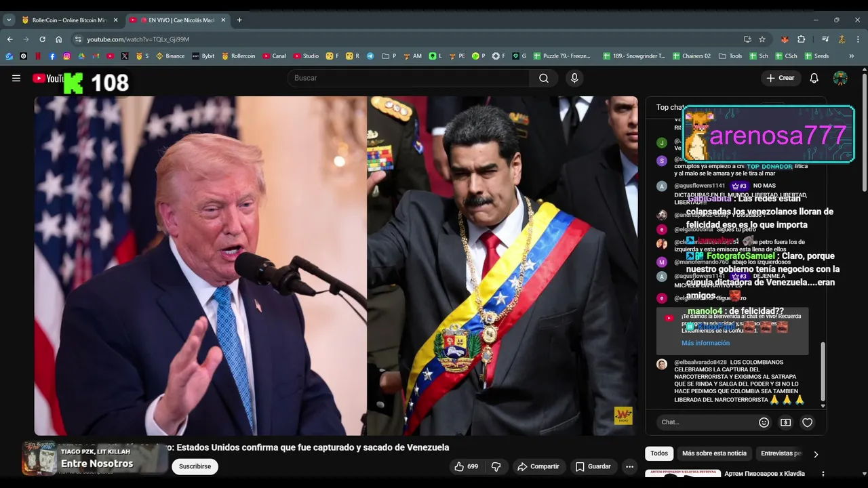Open the YouTube guide hamburger menu
This screenshot has width=868, height=488.
click(16, 78)
